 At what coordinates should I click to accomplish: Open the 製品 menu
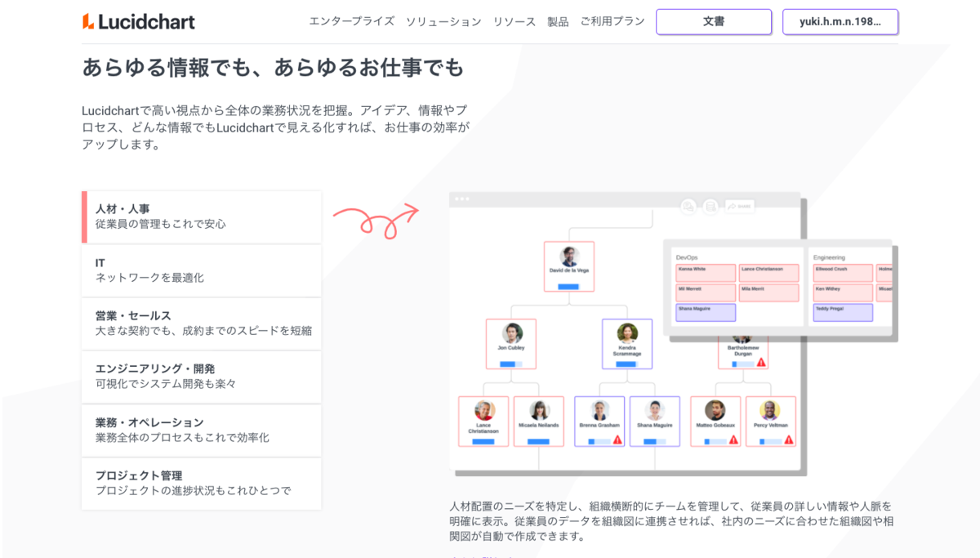(558, 22)
